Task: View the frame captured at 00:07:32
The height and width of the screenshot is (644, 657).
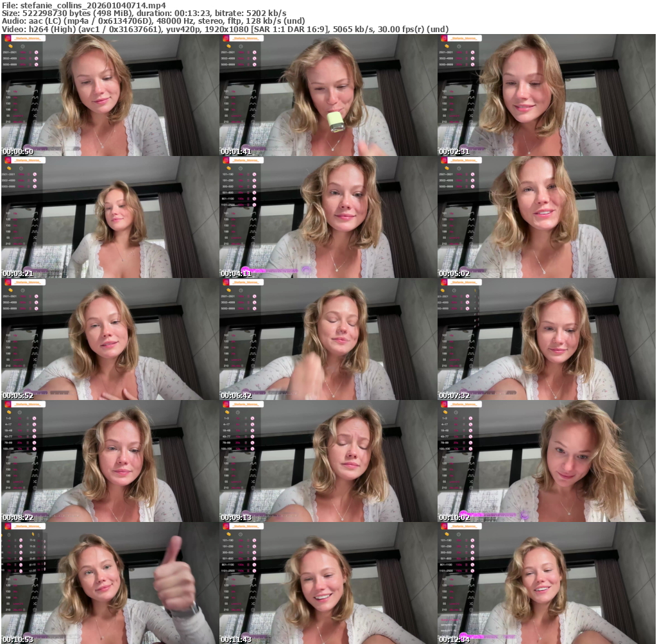Action: click(547, 339)
